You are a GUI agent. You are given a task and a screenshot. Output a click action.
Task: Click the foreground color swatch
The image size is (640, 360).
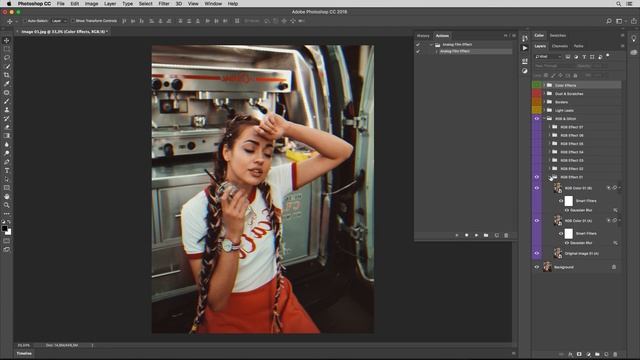pyautogui.click(x=4, y=229)
